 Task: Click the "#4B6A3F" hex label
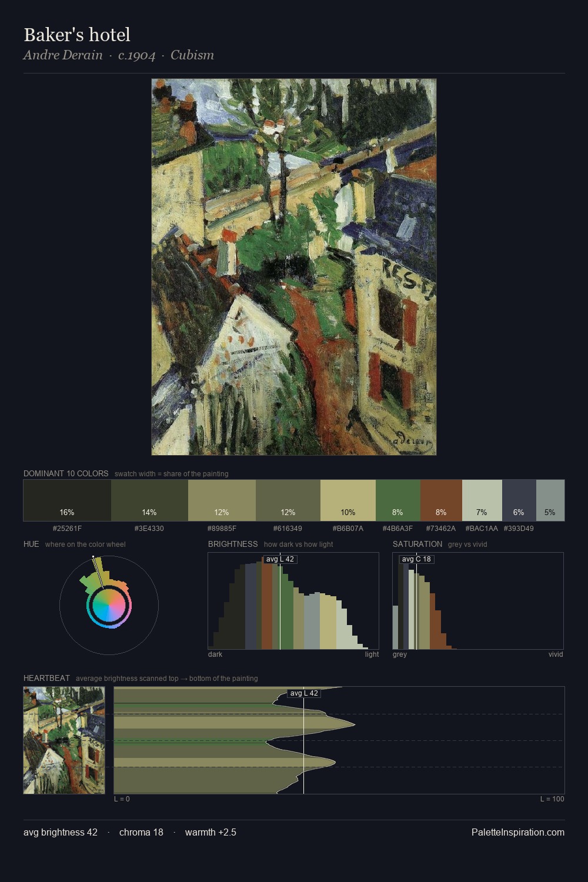(398, 529)
